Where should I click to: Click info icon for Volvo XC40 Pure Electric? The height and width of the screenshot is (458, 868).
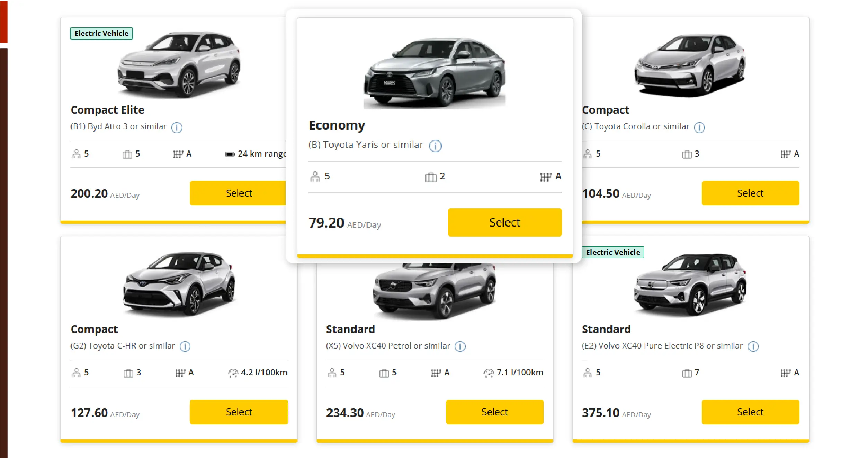coord(753,346)
